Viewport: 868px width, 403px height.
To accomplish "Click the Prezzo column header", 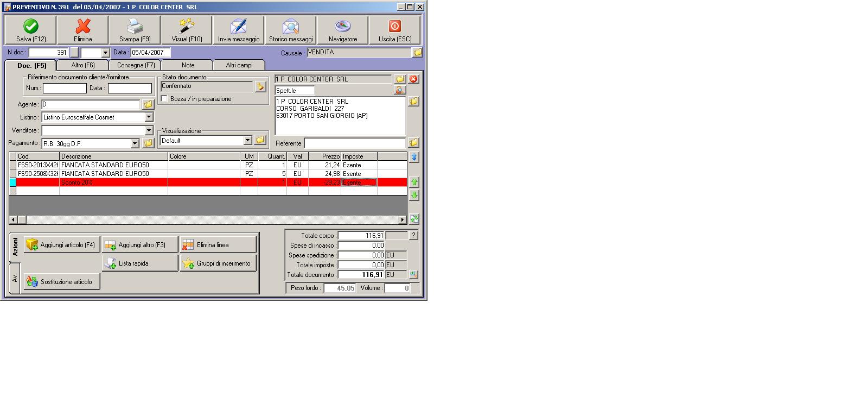I will click(x=324, y=156).
